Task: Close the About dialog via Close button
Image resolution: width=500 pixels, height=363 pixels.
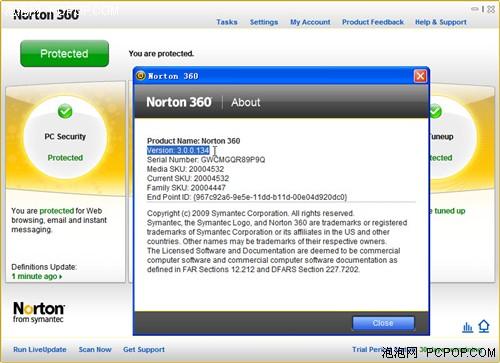Action: (x=383, y=323)
